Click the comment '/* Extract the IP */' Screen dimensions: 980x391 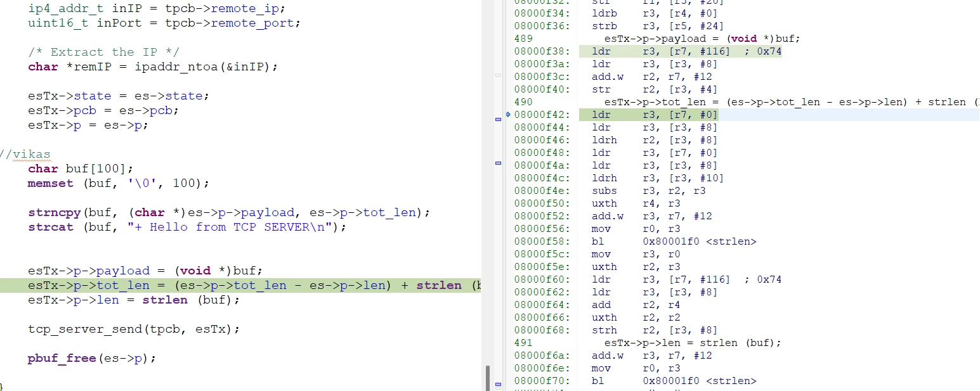coord(104,53)
